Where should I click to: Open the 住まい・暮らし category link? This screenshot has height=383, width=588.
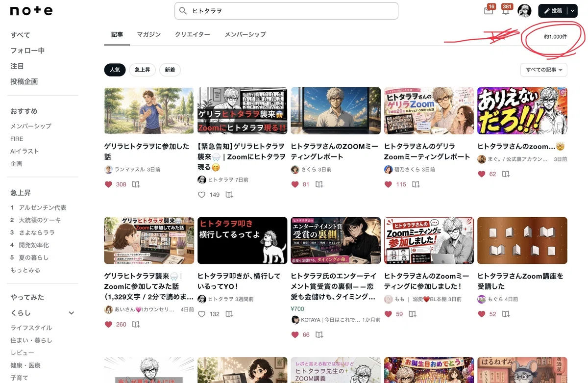point(31,340)
